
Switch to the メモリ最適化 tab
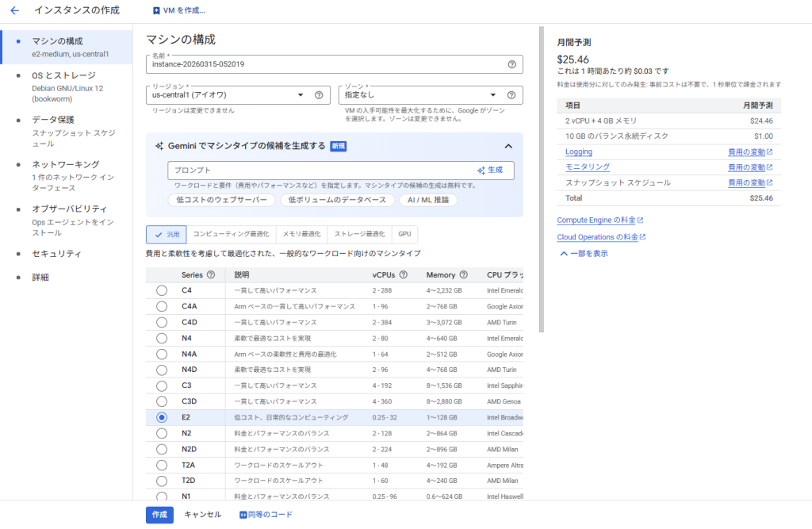[x=301, y=235]
